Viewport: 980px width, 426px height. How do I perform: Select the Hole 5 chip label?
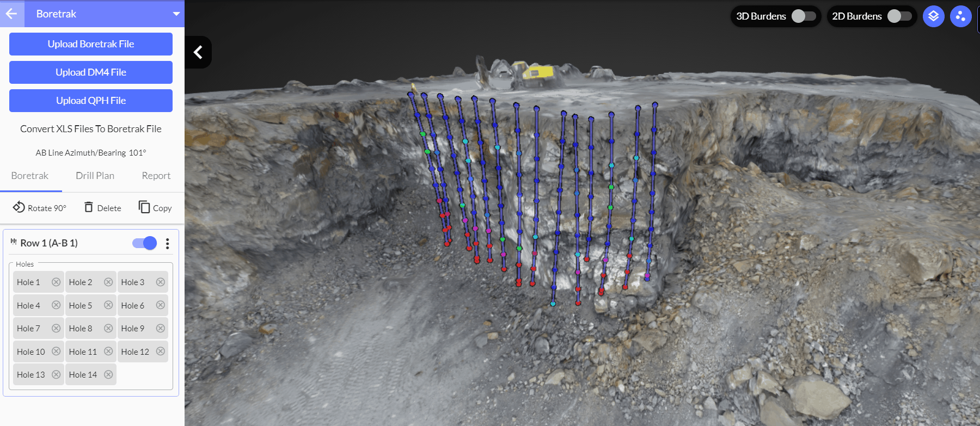point(81,306)
